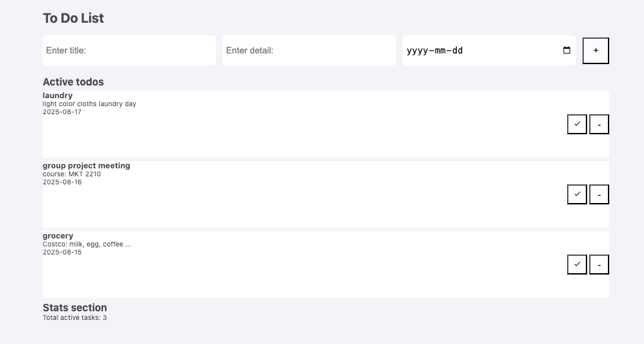Click the To Do List heading
This screenshot has height=344, width=644.
point(74,19)
